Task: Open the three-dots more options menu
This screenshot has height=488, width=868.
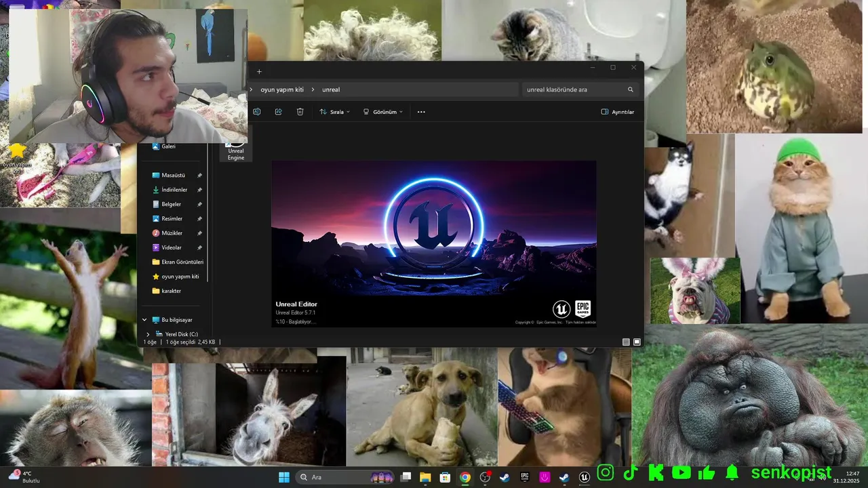Action: pyautogui.click(x=421, y=112)
